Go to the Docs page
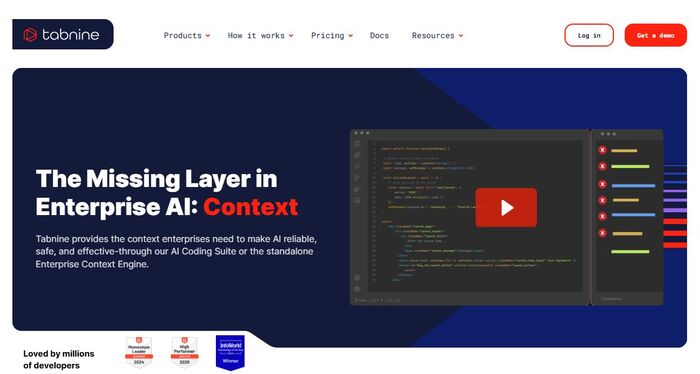 pyautogui.click(x=379, y=36)
